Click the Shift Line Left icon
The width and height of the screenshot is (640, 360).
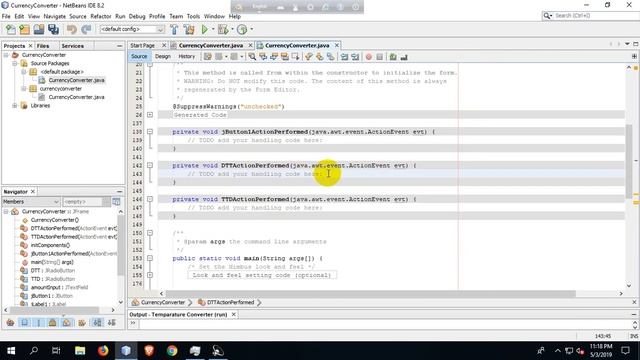[344, 57]
